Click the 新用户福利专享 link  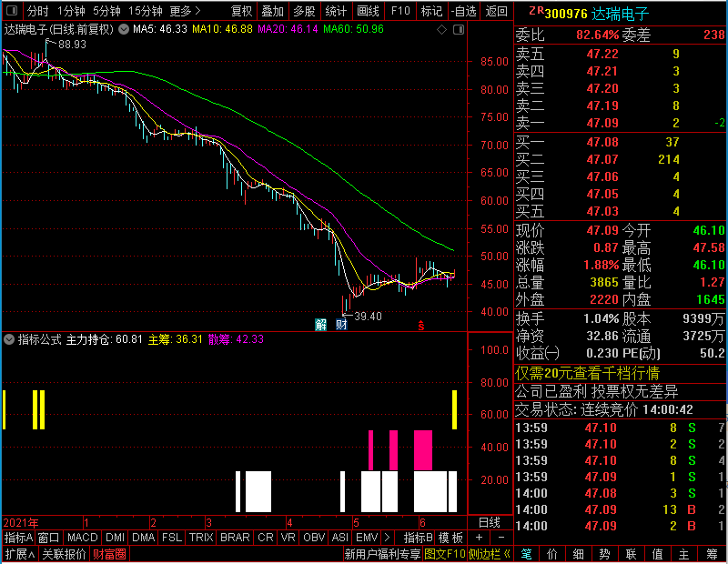pyautogui.click(x=382, y=554)
